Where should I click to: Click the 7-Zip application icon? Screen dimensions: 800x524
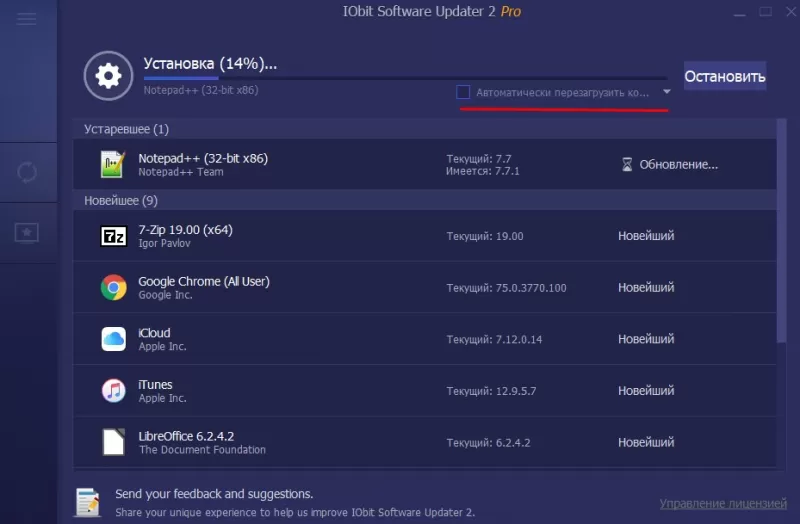(114, 236)
